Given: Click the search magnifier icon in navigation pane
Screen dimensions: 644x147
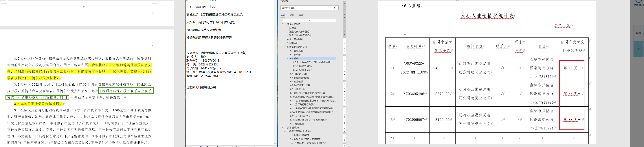Looking at the screenshot, I should coord(335,8).
